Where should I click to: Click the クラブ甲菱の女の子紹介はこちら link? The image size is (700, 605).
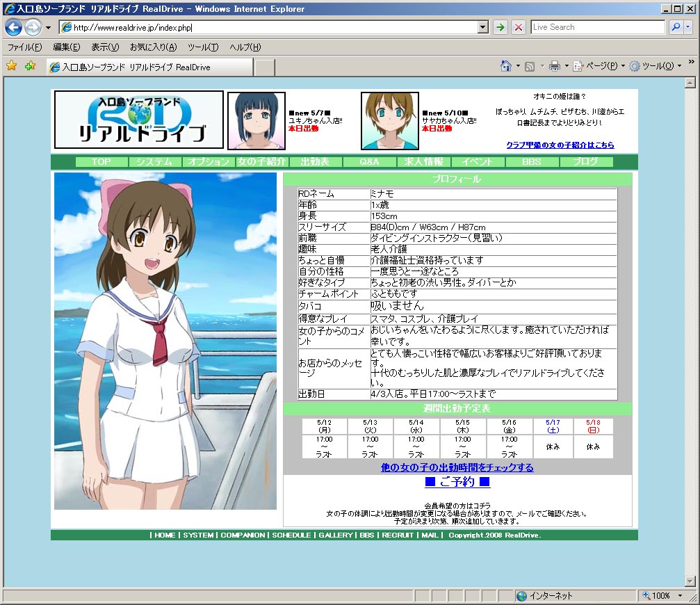coord(560,145)
